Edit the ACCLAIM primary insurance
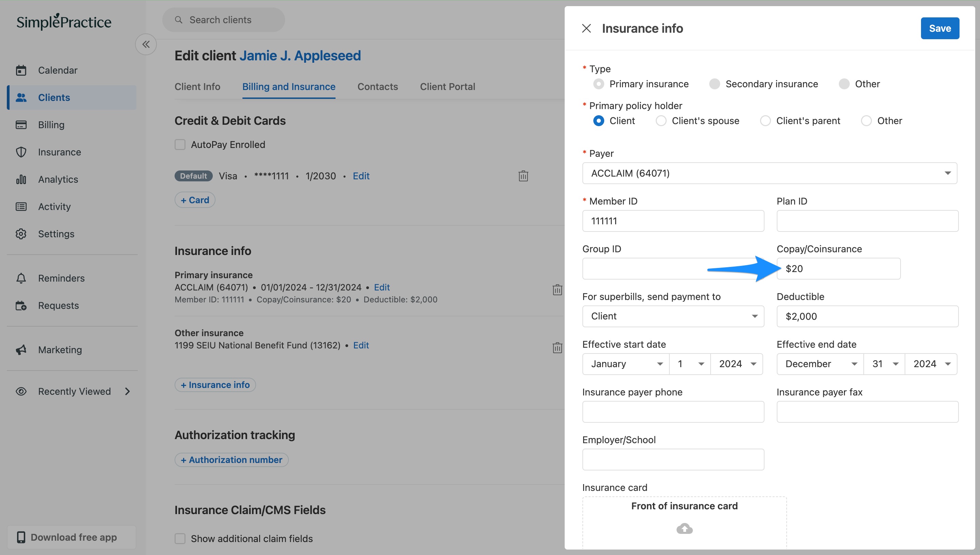 [382, 287]
